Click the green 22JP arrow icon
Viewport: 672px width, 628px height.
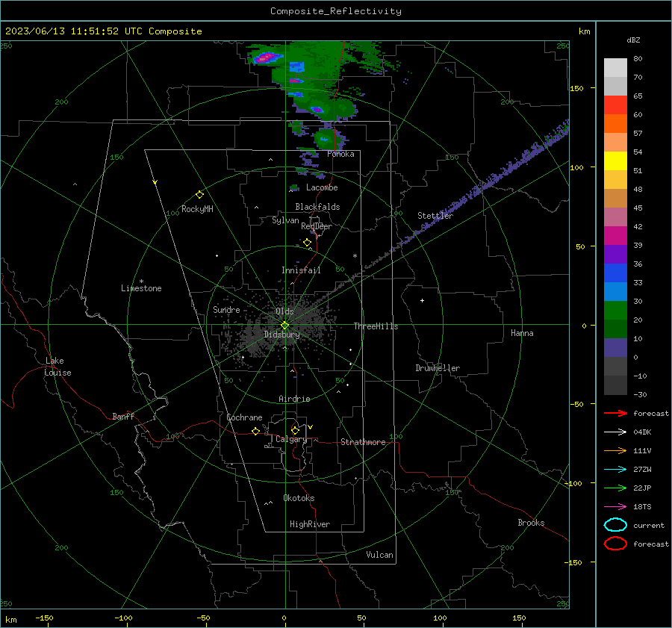tap(615, 488)
